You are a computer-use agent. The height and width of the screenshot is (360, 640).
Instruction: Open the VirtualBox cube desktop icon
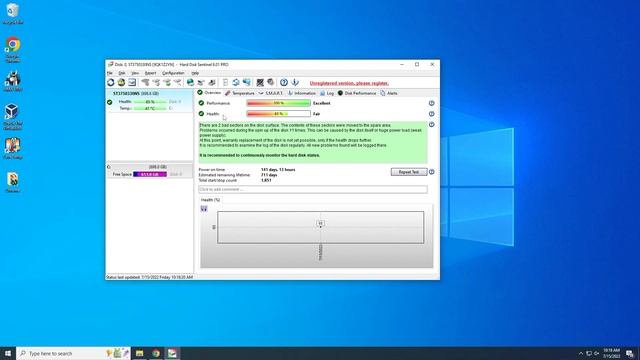(x=12, y=117)
